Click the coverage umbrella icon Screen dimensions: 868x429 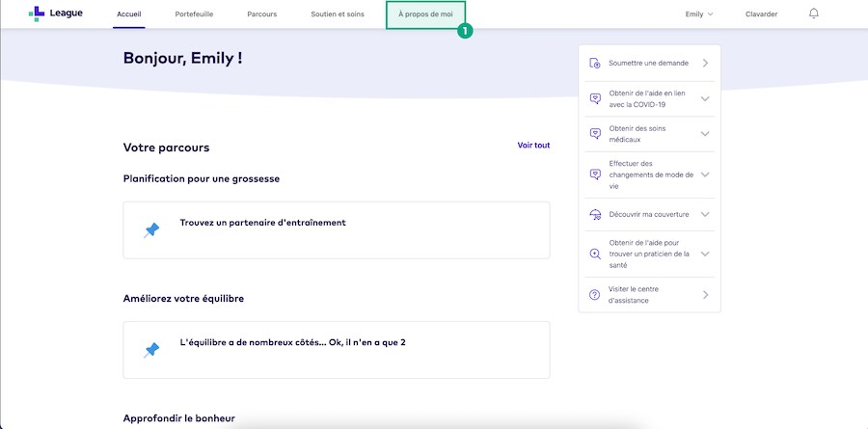595,214
